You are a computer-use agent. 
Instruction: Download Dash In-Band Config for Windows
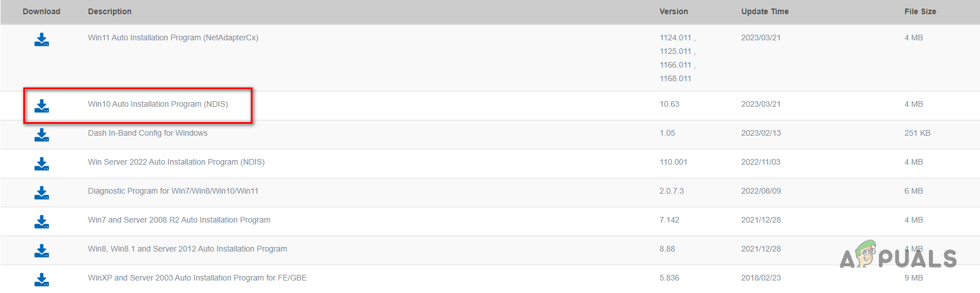click(41, 135)
